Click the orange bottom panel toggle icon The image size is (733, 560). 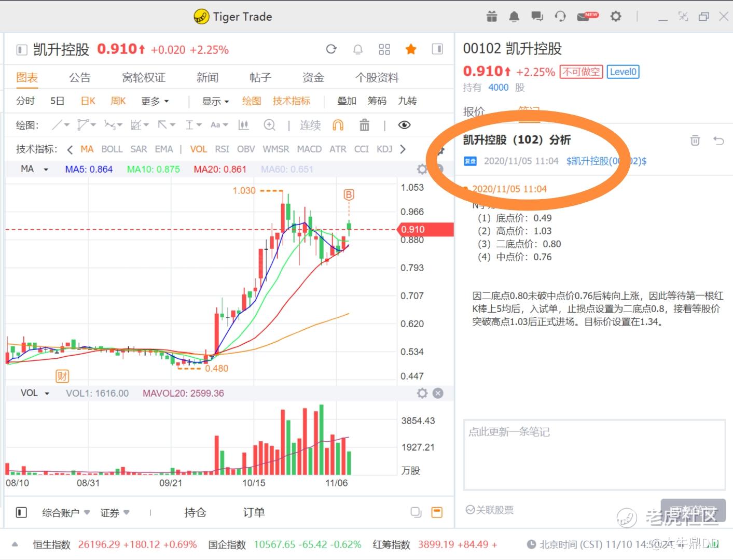tap(437, 512)
